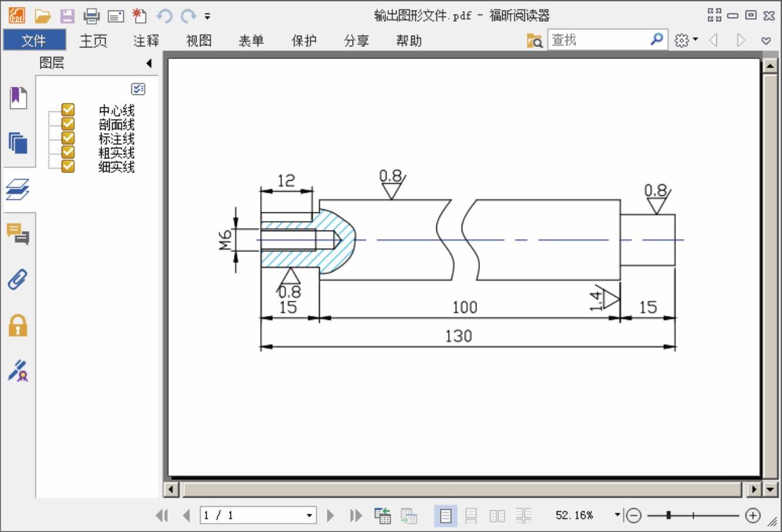Viewport: 782px width, 532px height.
Task: Uncheck the 中心线 layer checkbox
Action: 69,110
